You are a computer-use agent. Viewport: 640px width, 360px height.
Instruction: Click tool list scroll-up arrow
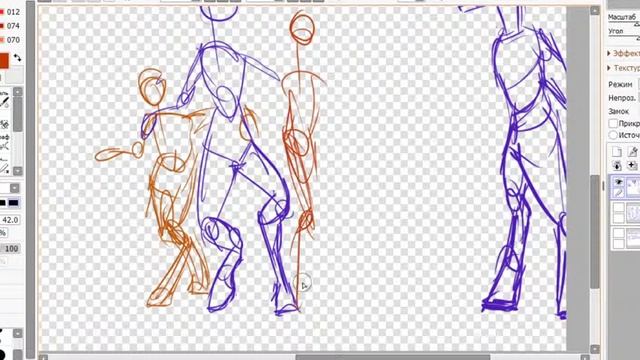point(18,92)
